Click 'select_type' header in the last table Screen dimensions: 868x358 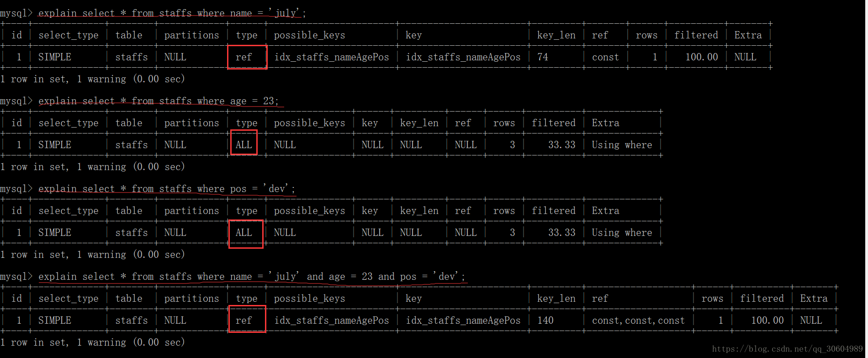tap(69, 298)
